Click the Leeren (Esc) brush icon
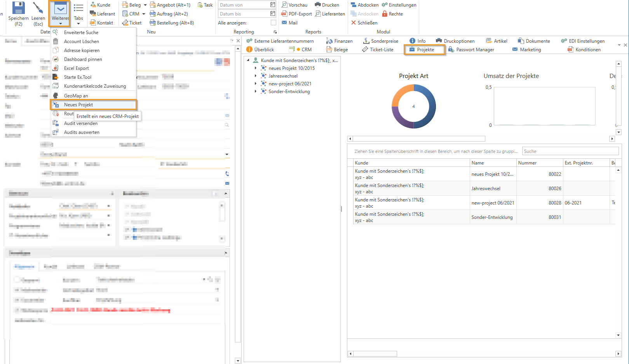 pos(38,8)
